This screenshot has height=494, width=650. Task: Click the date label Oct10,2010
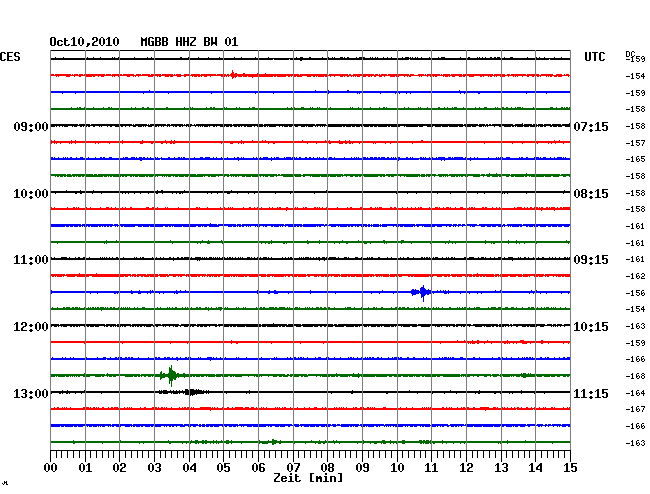click(x=84, y=42)
